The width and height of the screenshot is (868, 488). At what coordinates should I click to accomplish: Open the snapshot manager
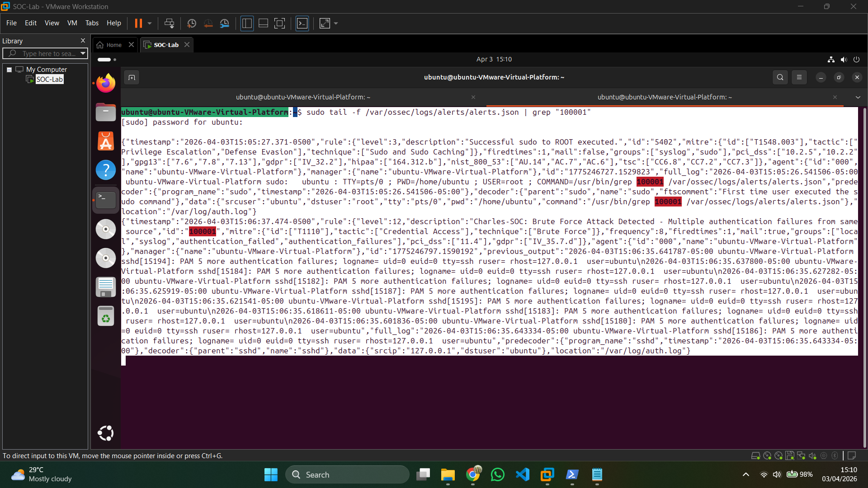225,23
